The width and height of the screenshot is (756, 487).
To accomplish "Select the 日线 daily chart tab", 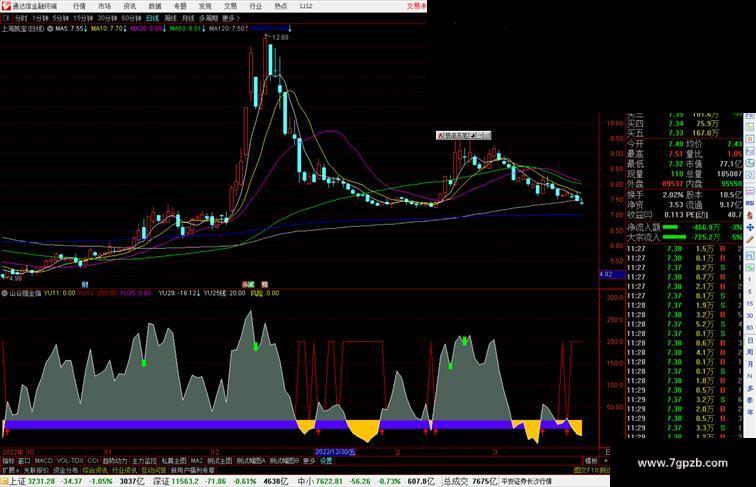I will [x=152, y=18].
